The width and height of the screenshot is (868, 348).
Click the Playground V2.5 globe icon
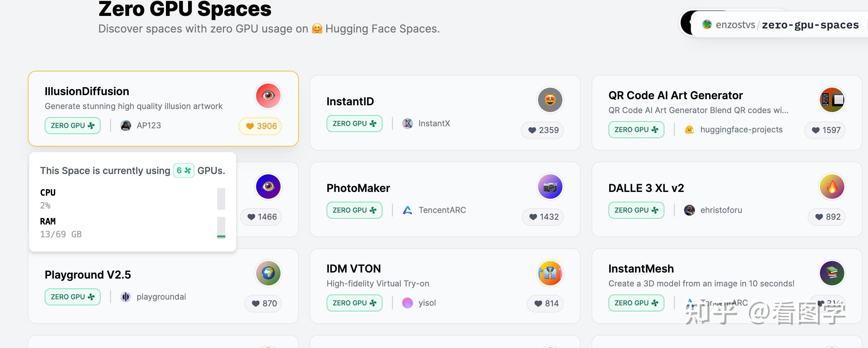pyautogui.click(x=268, y=273)
